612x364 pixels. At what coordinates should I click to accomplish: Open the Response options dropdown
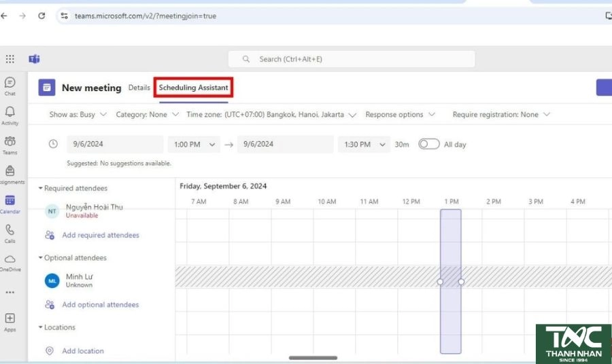point(400,115)
